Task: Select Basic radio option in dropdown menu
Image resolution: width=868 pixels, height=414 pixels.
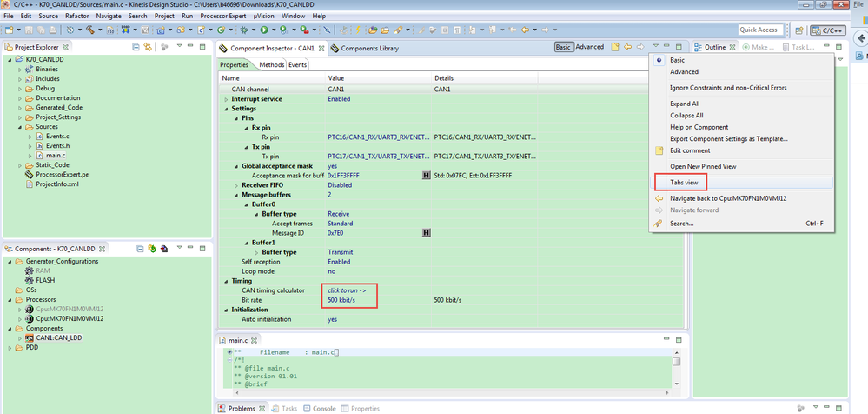Action: coord(677,60)
